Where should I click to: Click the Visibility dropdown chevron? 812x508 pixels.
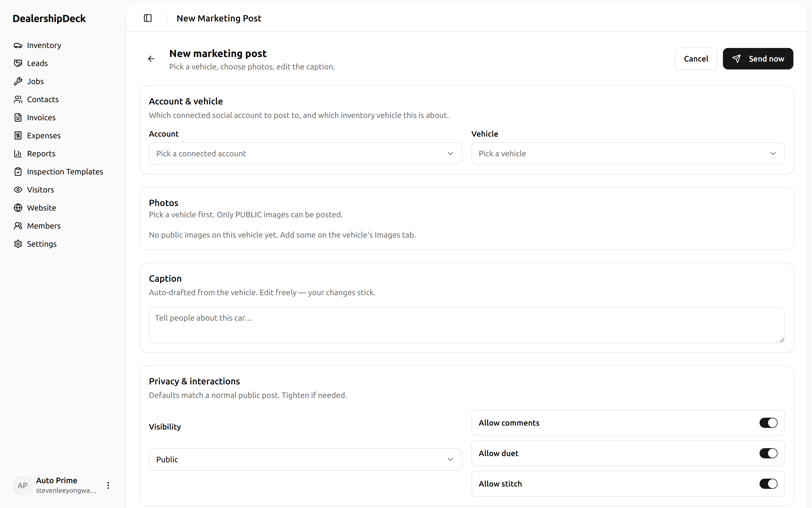click(x=450, y=459)
